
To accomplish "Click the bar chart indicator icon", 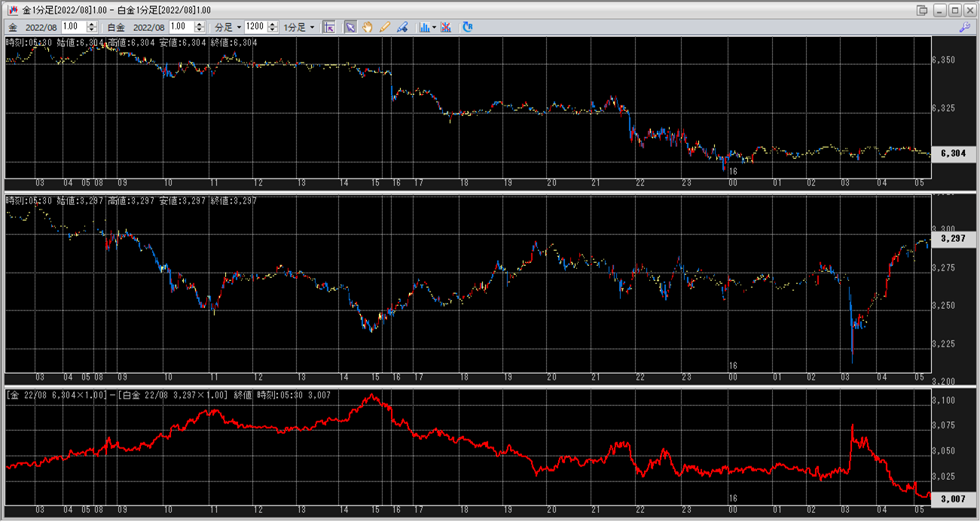I will pos(425,26).
